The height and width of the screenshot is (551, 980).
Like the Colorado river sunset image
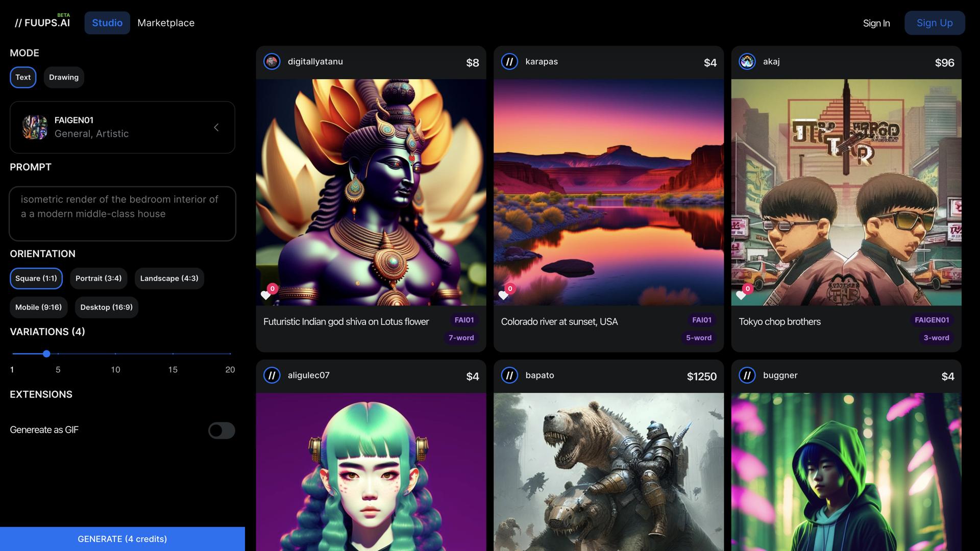pyautogui.click(x=503, y=295)
